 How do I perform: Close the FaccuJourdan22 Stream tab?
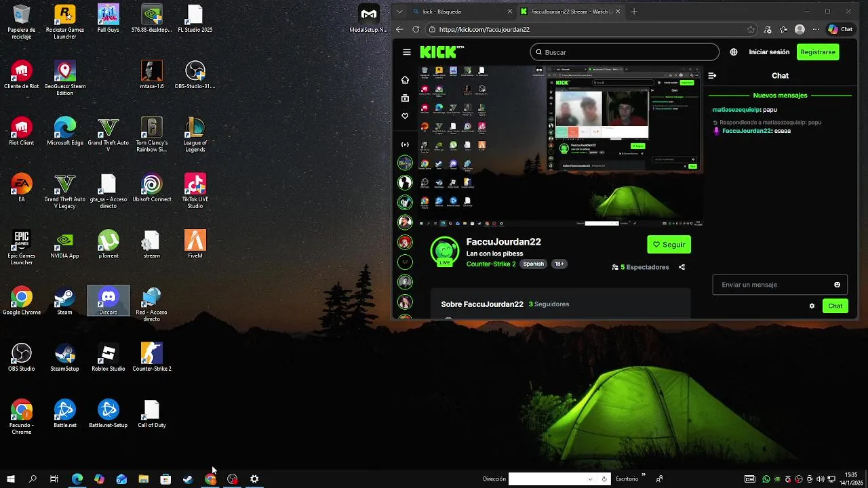click(618, 12)
